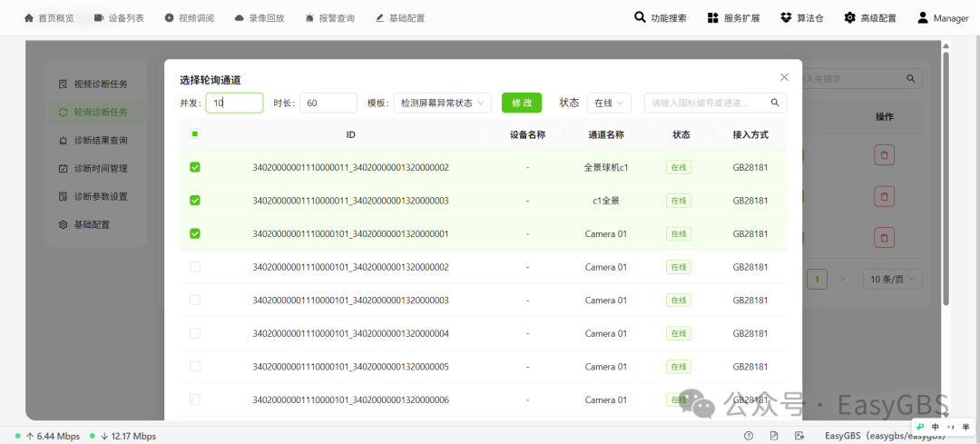Check checkbox for ID ending 0101_...0006
Screen dimensions: 980x444
pos(195,399)
